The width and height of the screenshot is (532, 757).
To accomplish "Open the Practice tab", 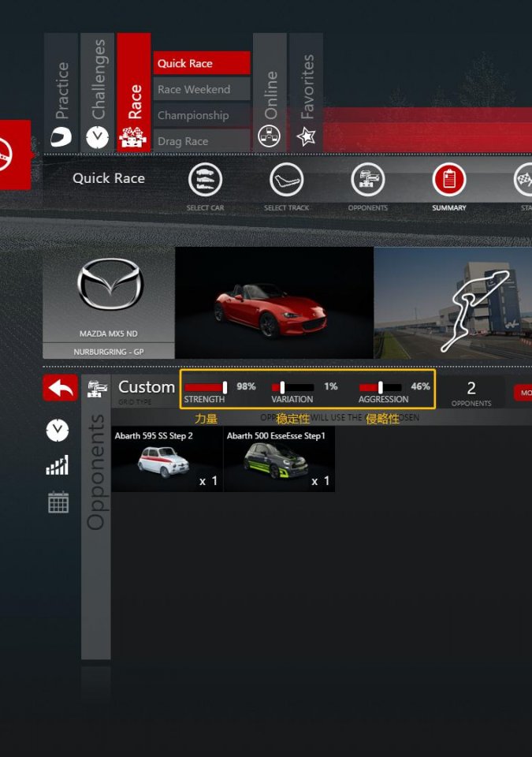I will click(61, 91).
